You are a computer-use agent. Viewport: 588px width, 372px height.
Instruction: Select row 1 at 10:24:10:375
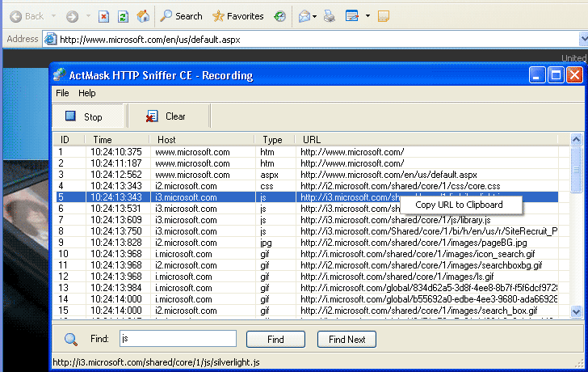(x=307, y=152)
